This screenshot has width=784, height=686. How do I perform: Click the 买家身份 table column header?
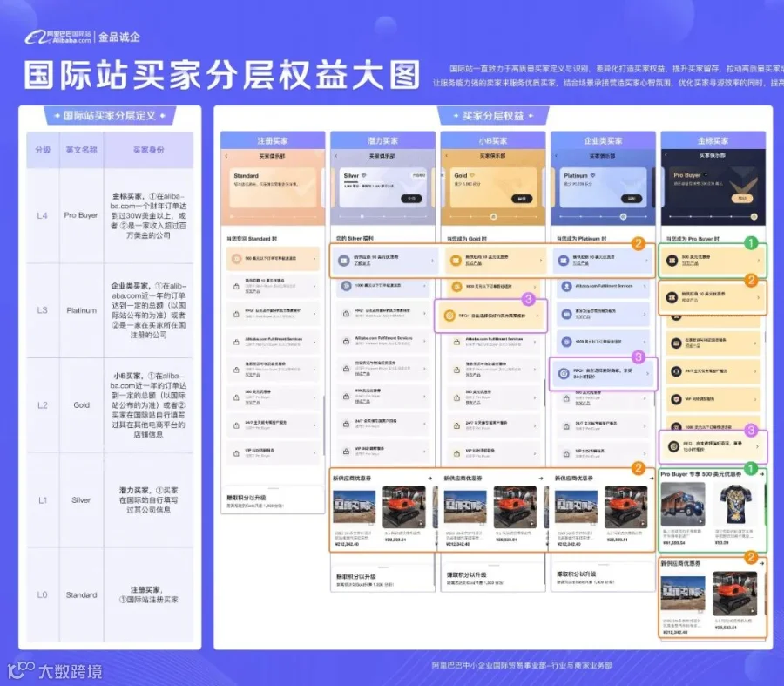click(x=148, y=150)
